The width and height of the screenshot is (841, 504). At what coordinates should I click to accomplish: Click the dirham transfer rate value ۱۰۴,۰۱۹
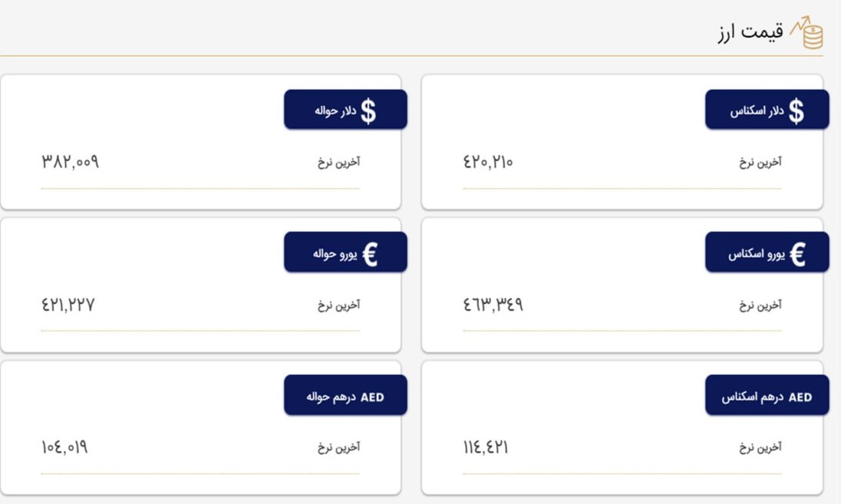tap(64, 447)
